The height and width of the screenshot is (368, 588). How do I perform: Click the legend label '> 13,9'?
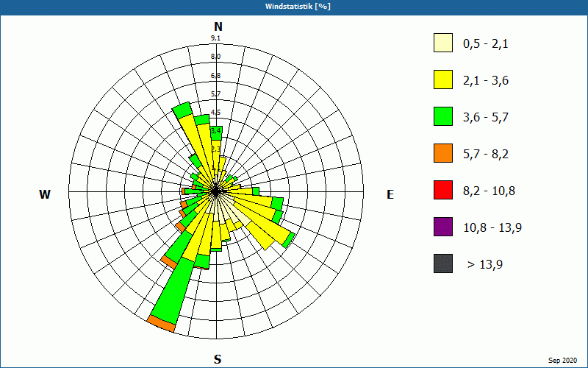click(x=485, y=265)
